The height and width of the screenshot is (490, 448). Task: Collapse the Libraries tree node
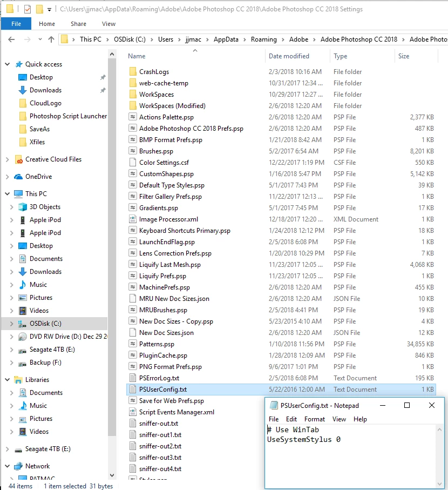tap(8, 380)
